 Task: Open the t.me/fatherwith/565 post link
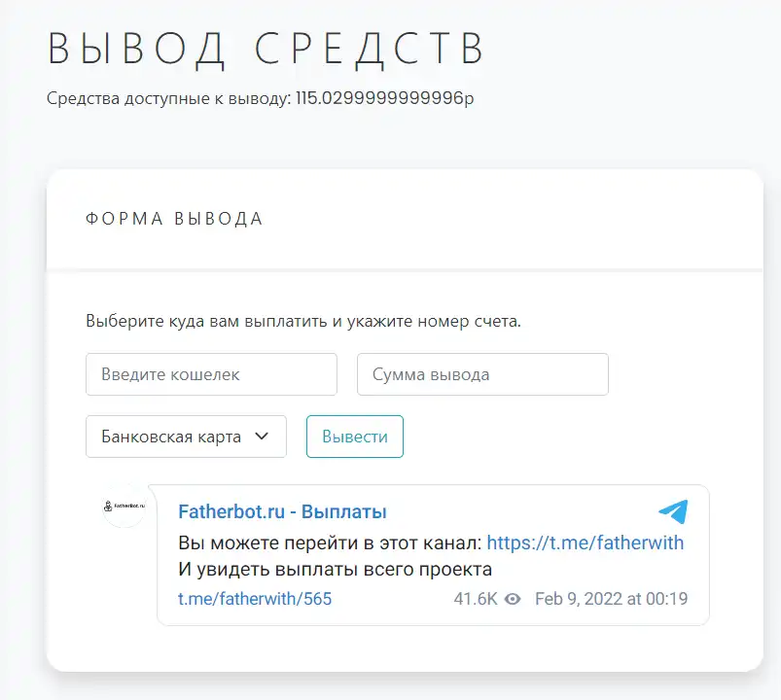pyautogui.click(x=255, y=599)
